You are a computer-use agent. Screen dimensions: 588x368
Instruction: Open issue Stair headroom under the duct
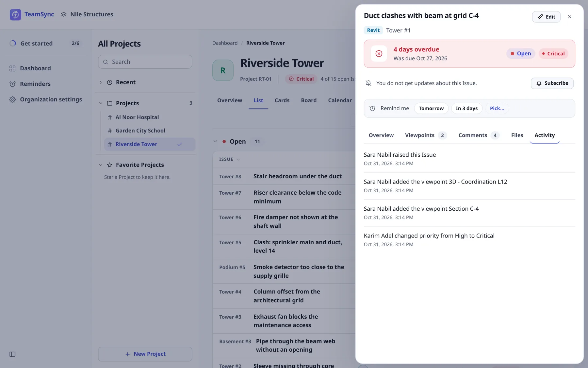(x=297, y=176)
